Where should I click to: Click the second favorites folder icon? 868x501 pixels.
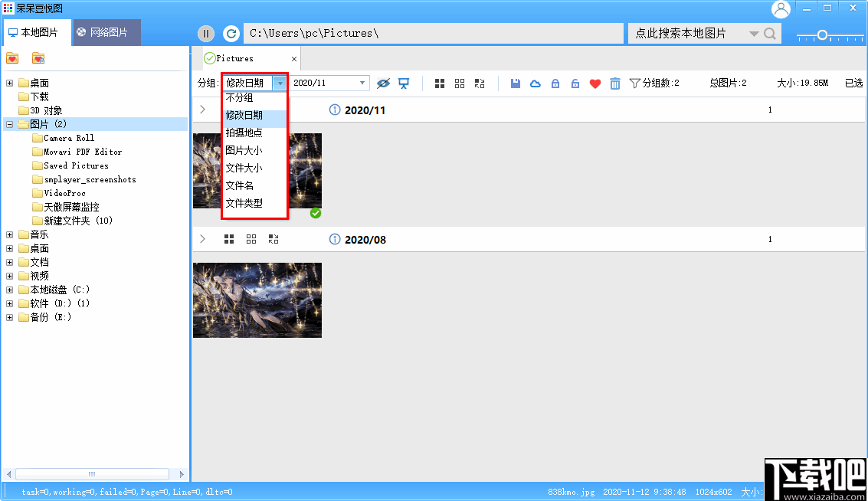pos(38,58)
